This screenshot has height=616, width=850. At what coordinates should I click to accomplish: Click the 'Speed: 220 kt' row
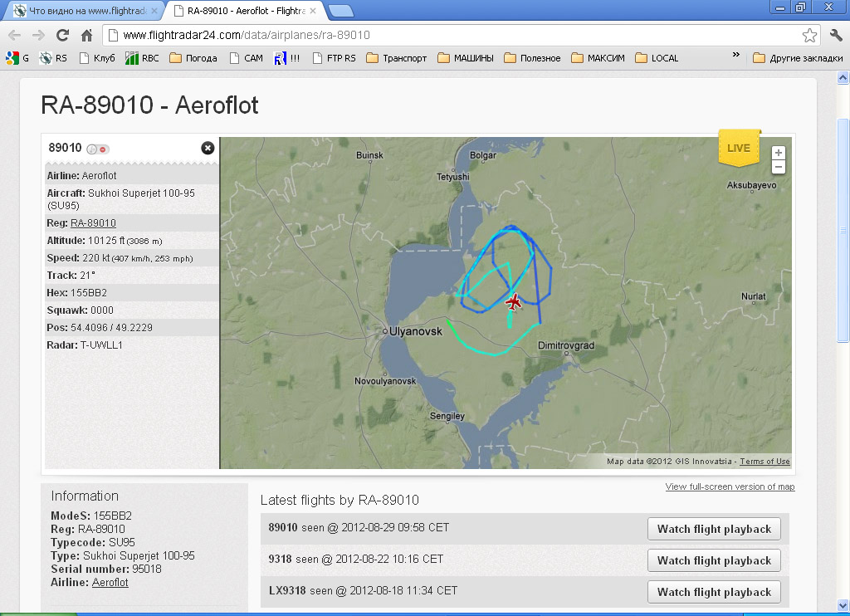point(132,258)
